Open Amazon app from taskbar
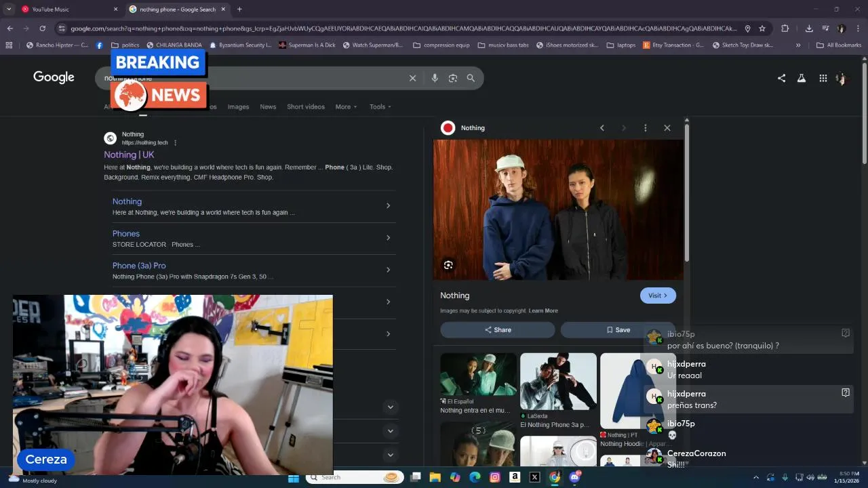The image size is (868, 488). [x=515, y=477]
